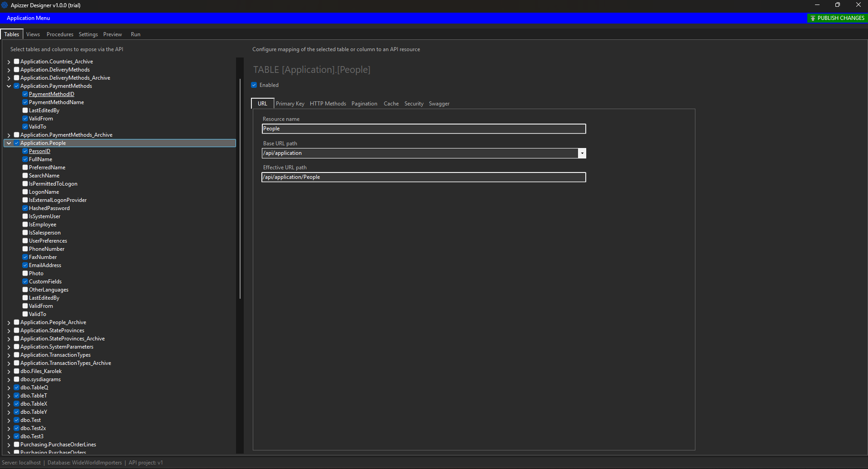Check the dbo.sysdiagrams table checkbox
Screen dimensions: 868x469
16,379
